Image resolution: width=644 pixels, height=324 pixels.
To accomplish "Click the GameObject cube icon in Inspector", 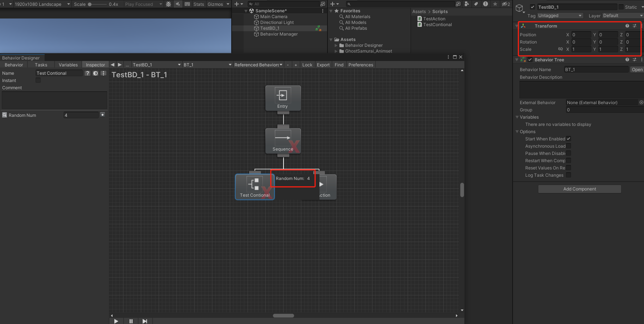I will pos(520,8).
